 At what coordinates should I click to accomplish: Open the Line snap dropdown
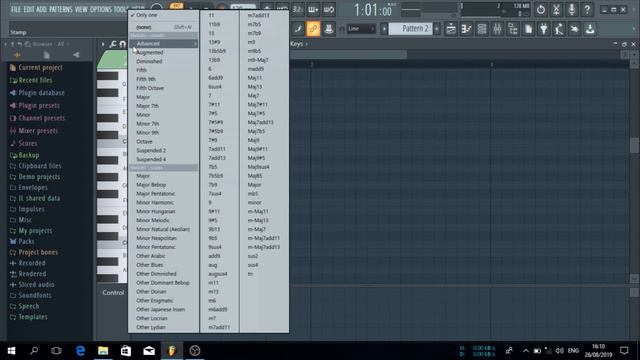361,29
